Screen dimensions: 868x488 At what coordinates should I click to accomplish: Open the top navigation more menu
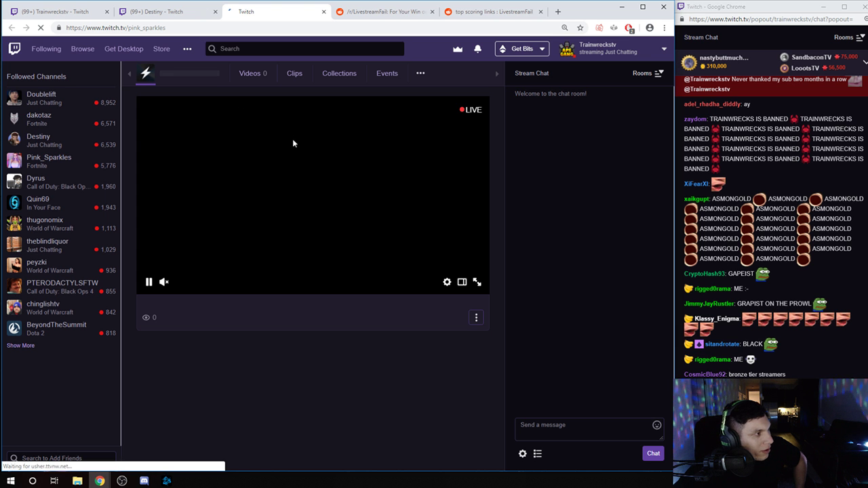[x=187, y=49]
